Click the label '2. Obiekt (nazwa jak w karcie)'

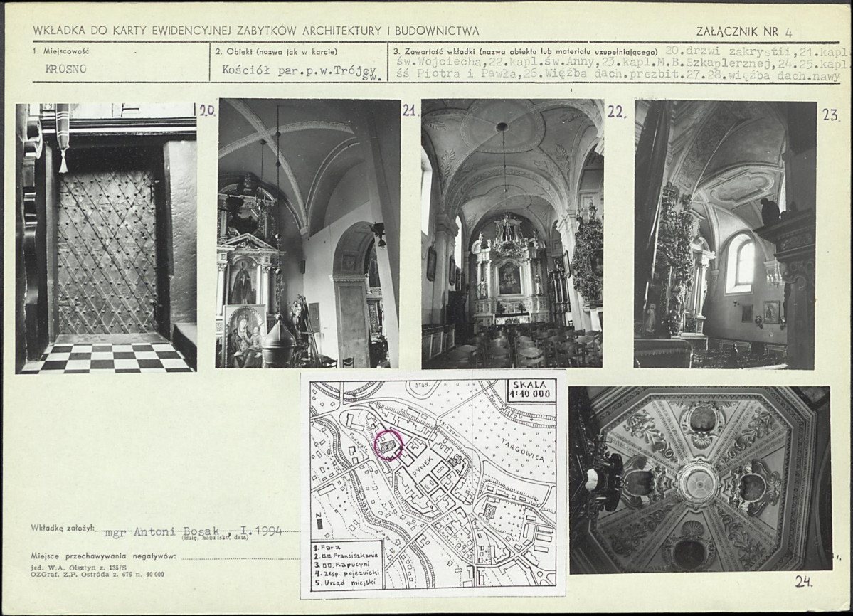coord(276,52)
